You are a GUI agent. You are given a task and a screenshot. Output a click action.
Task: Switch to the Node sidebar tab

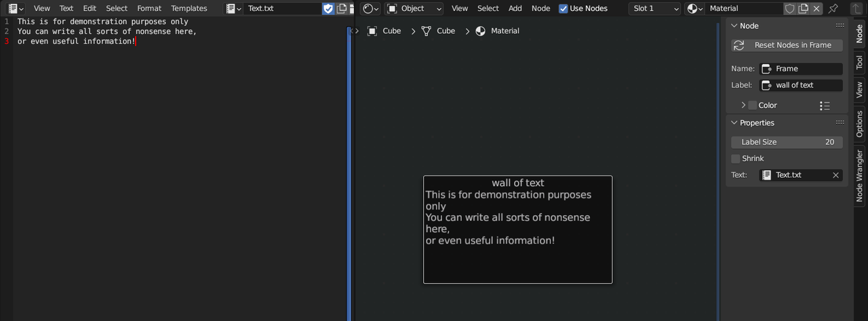point(860,35)
